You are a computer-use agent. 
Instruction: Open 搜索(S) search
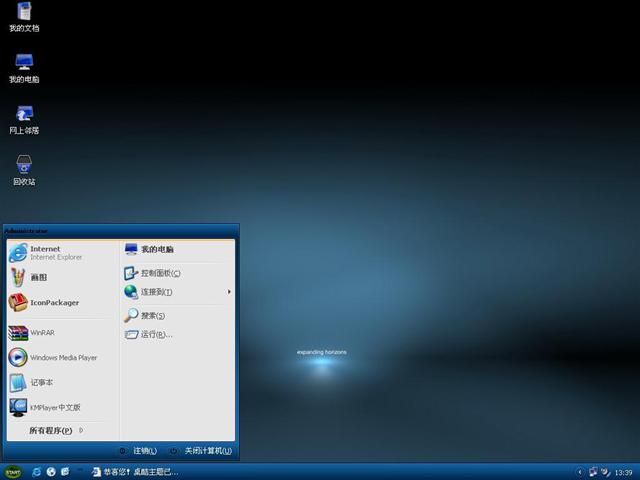[178, 316]
